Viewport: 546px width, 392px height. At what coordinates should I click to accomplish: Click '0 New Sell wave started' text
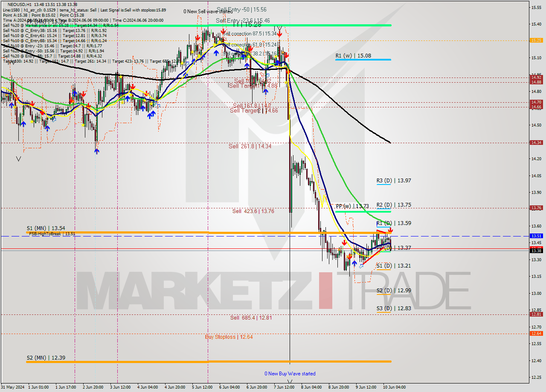pos(208,12)
